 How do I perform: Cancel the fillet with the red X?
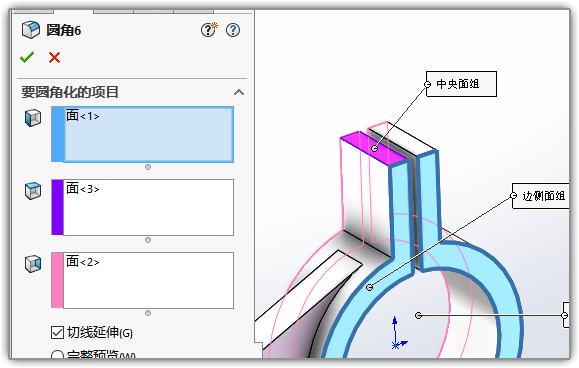coord(54,58)
